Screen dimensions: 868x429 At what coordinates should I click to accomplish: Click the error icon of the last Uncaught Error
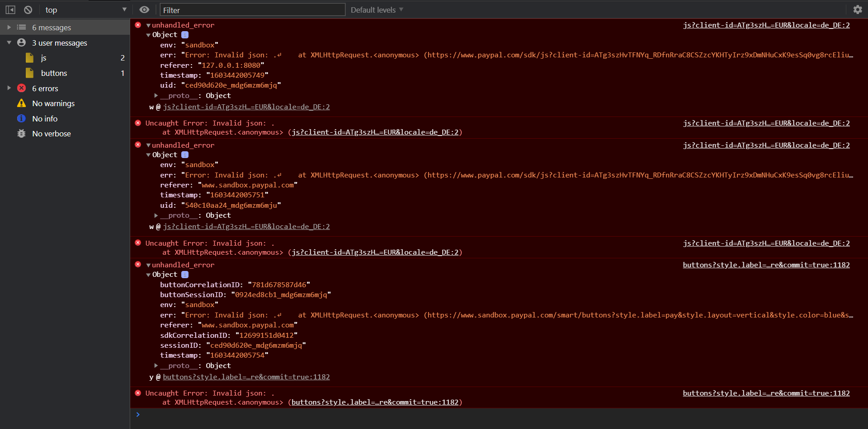click(x=138, y=393)
